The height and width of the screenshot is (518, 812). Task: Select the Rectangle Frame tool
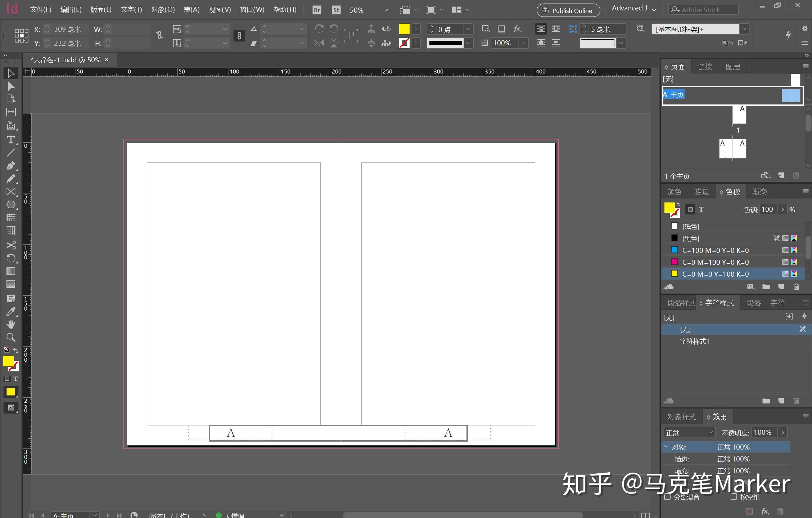[x=11, y=192]
